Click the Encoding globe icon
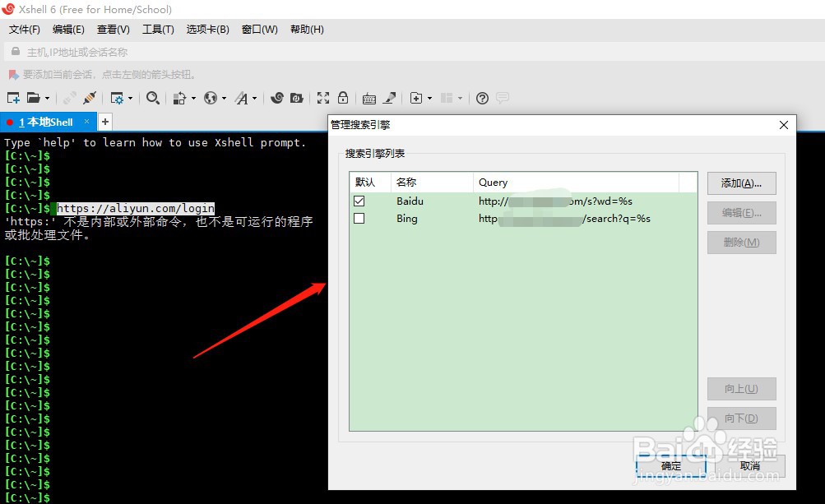Viewport: 825px width, 504px height. [x=211, y=98]
